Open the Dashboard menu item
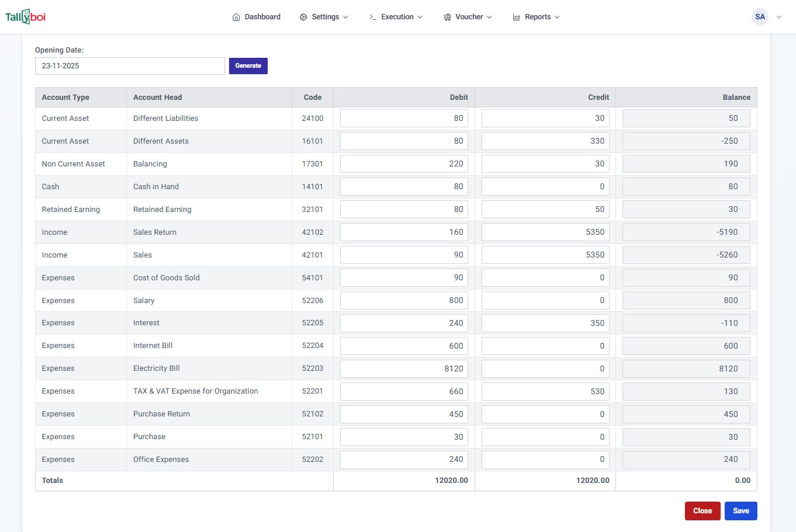The height and width of the screenshot is (532, 796). point(262,17)
